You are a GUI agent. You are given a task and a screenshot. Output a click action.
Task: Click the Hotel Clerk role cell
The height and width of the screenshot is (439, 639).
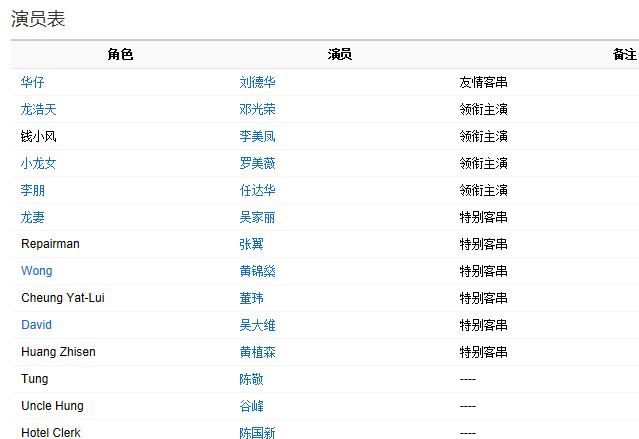point(51,432)
